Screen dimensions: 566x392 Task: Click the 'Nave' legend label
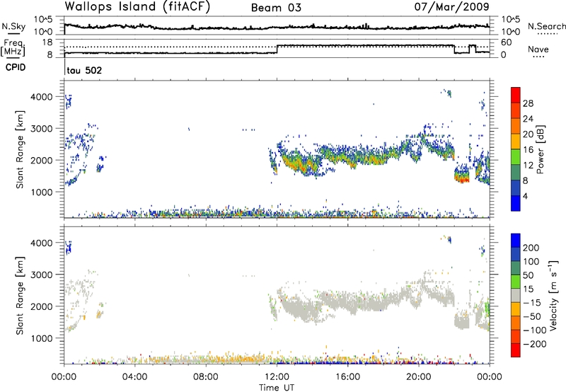point(538,49)
